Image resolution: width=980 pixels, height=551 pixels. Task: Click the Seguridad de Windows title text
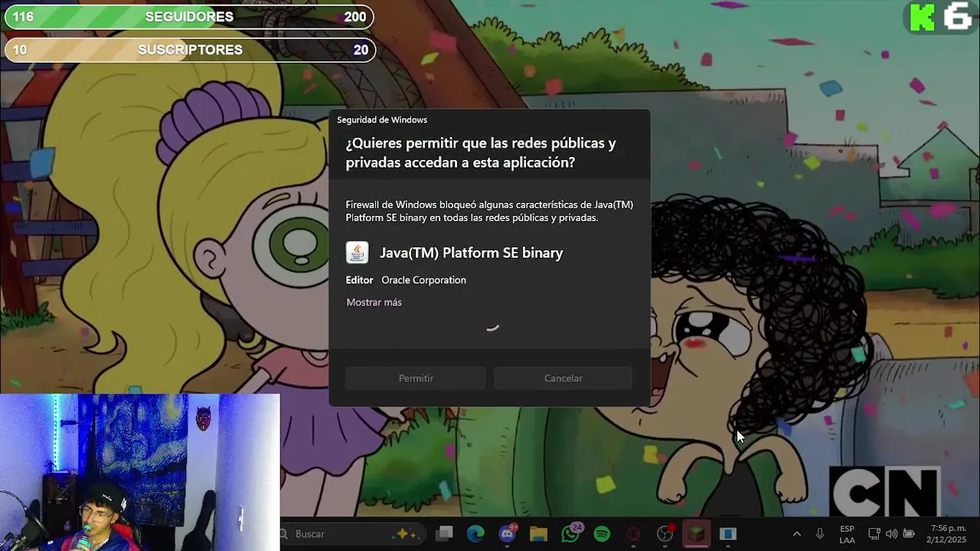tap(382, 119)
